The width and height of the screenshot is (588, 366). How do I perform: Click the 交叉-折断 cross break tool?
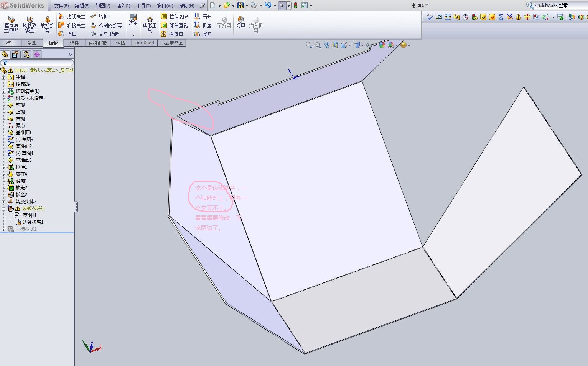[x=104, y=34]
